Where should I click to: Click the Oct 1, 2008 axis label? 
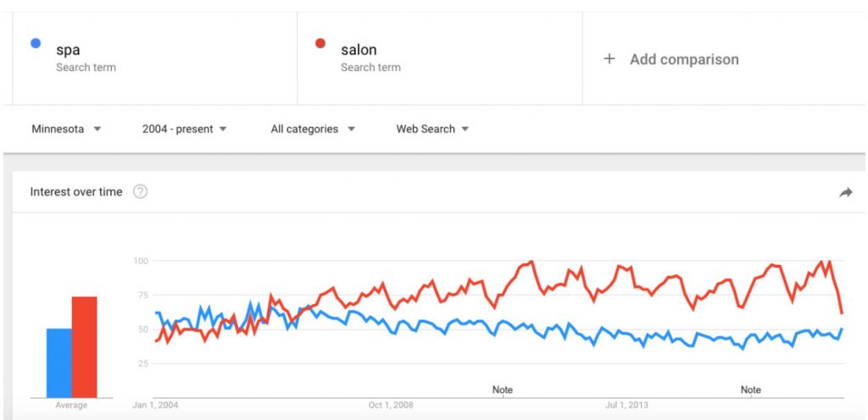click(391, 405)
